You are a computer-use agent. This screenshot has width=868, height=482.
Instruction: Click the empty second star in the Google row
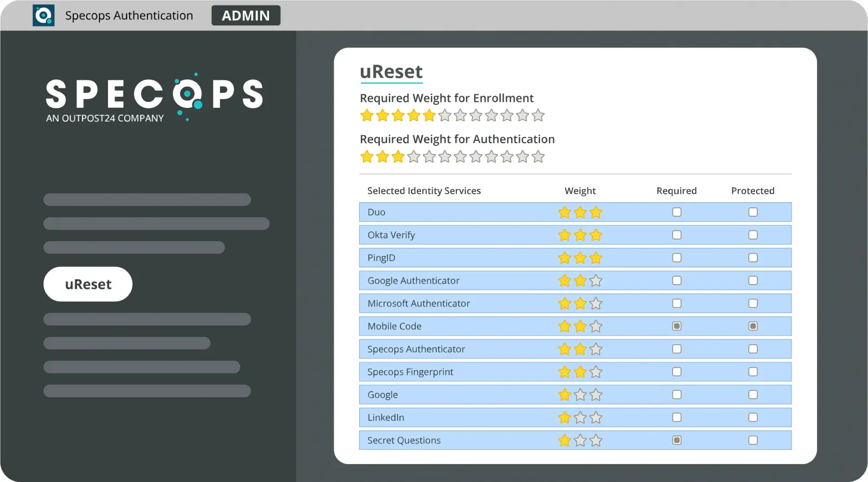pyautogui.click(x=580, y=394)
